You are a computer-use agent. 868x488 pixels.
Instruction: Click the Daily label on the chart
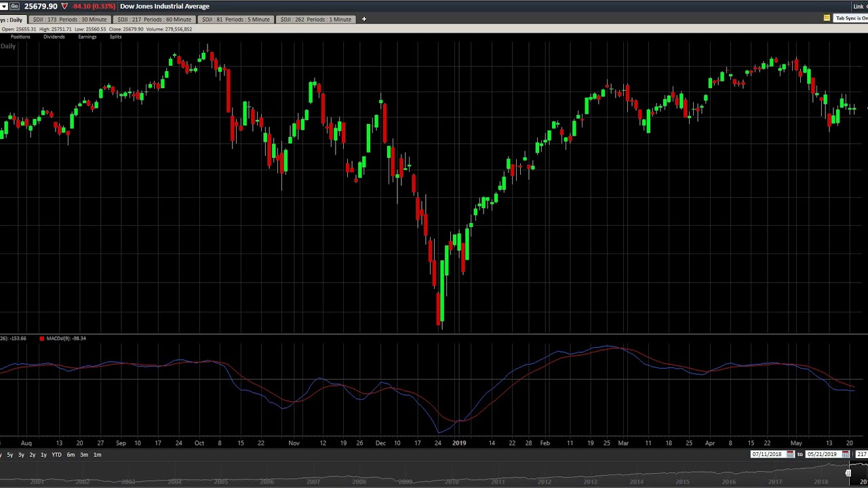(8, 46)
